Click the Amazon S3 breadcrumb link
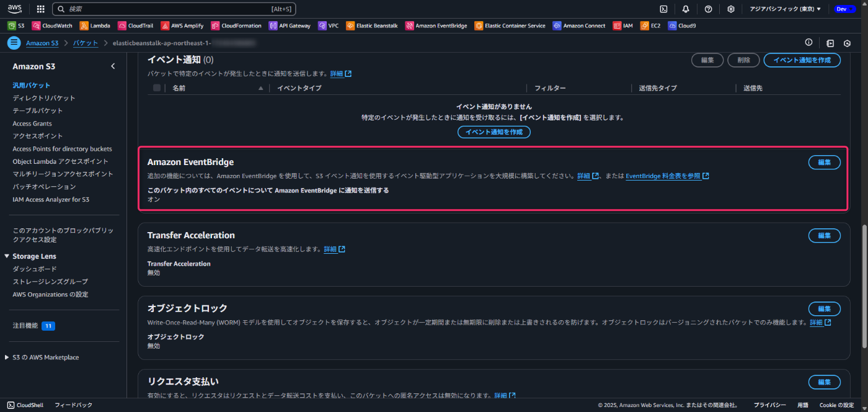 pyautogui.click(x=42, y=43)
